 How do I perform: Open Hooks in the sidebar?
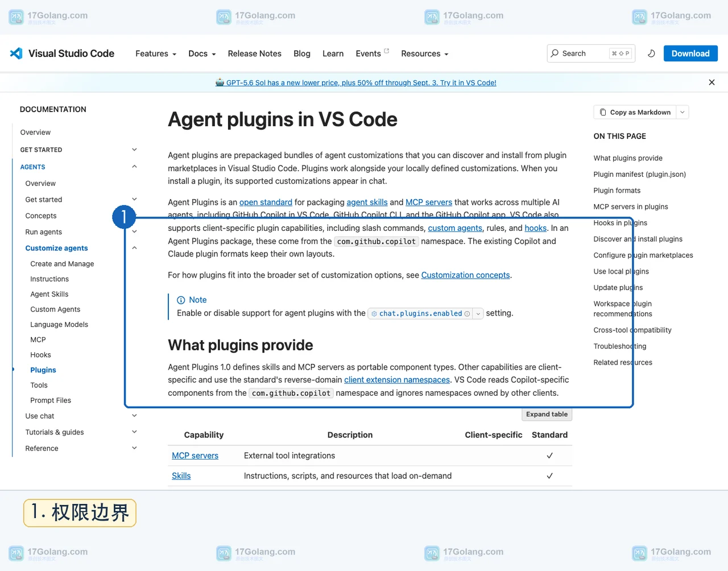[40, 355]
